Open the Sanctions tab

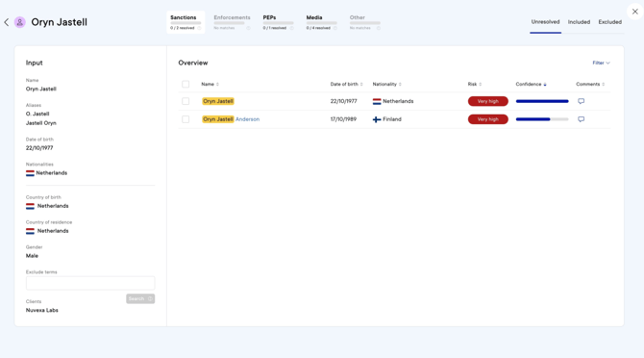click(186, 22)
